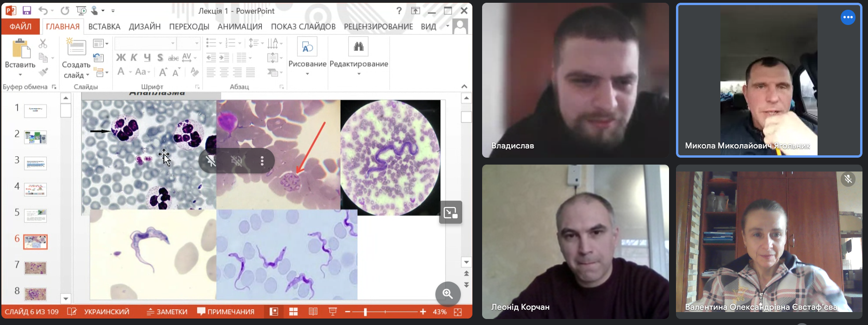Click the Рисование shapes icon
The height and width of the screenshot is (325, 868).
coord(307,47)
